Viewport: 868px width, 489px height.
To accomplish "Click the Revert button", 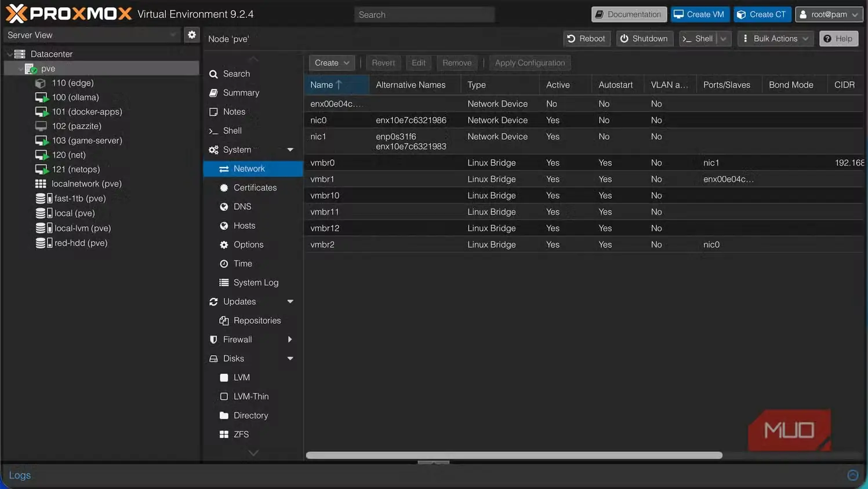I will (383, 63).
